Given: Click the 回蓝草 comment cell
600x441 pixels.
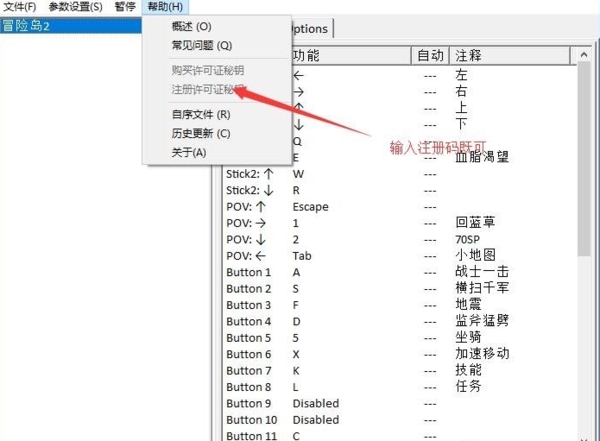Looking at the screenshot, I should pos(475,222).
